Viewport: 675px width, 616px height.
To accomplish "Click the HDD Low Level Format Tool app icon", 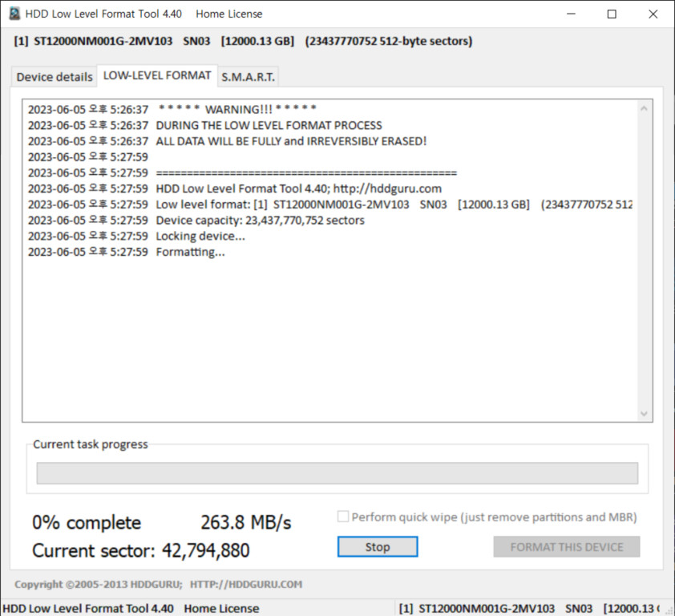I will pyautogui.click(x=14, y=14).
